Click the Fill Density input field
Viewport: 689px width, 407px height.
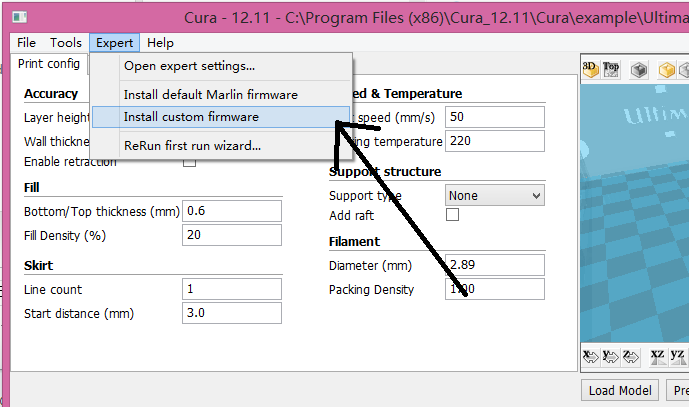coord(231,235)
